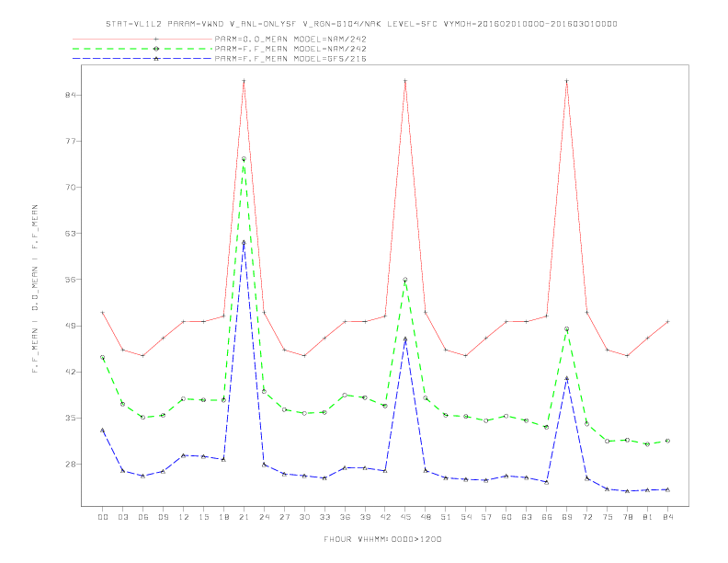
Task: Click the x-axis title FHOUR VHHMM:0000>1200
Action: [382, 539]
